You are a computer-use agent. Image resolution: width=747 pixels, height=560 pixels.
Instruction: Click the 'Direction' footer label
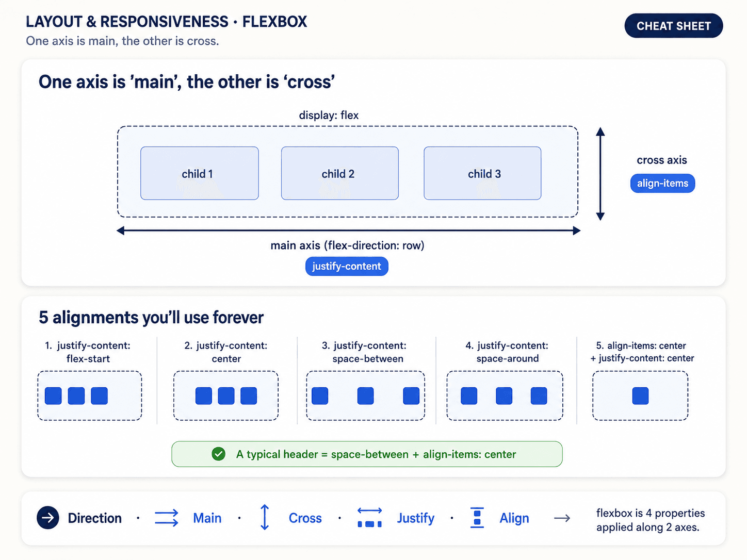pos(95,518)
